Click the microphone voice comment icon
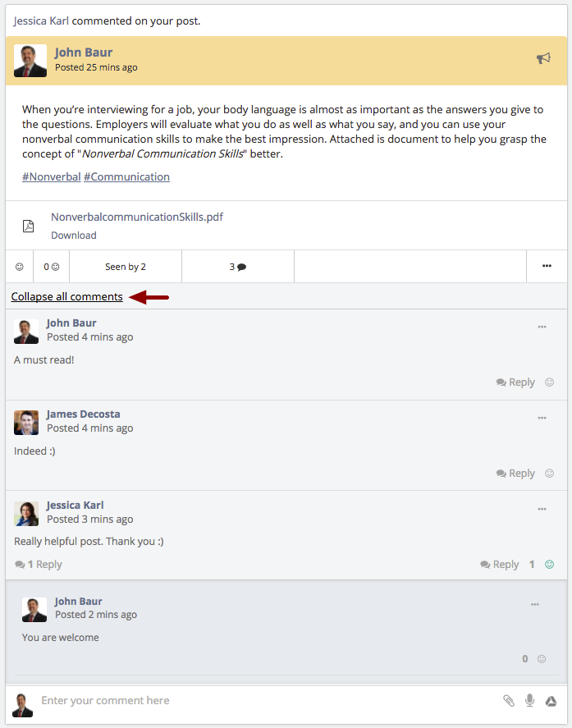The image size is (572, 728). coord(529,701)
